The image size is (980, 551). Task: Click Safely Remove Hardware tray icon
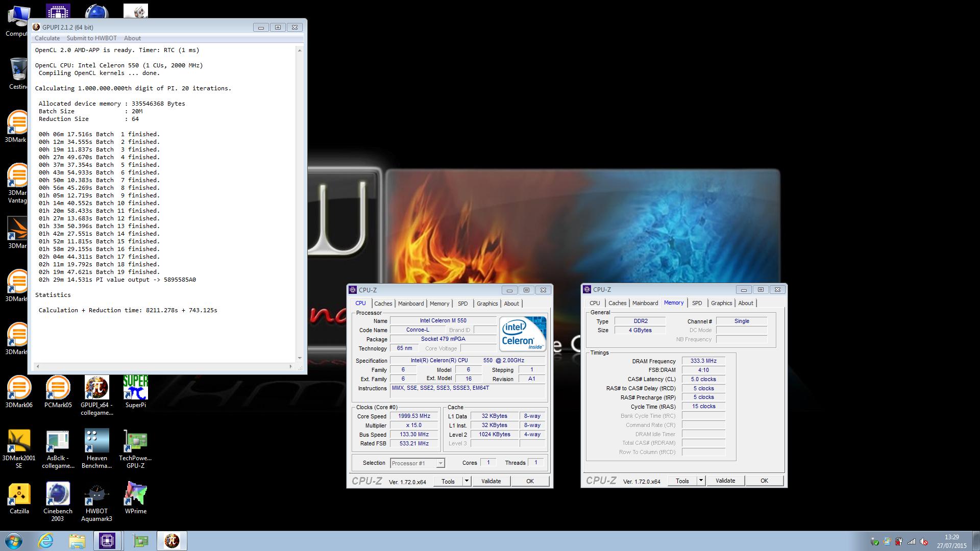point(874,541)
